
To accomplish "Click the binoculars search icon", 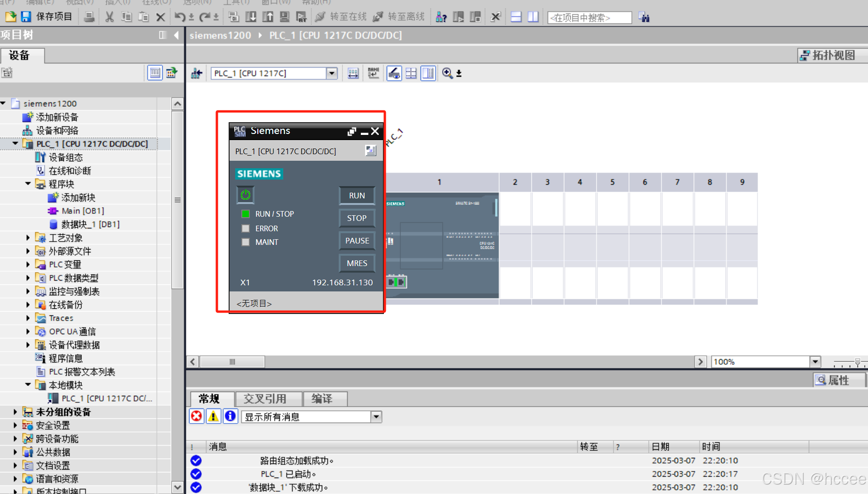I will (644, 17).
